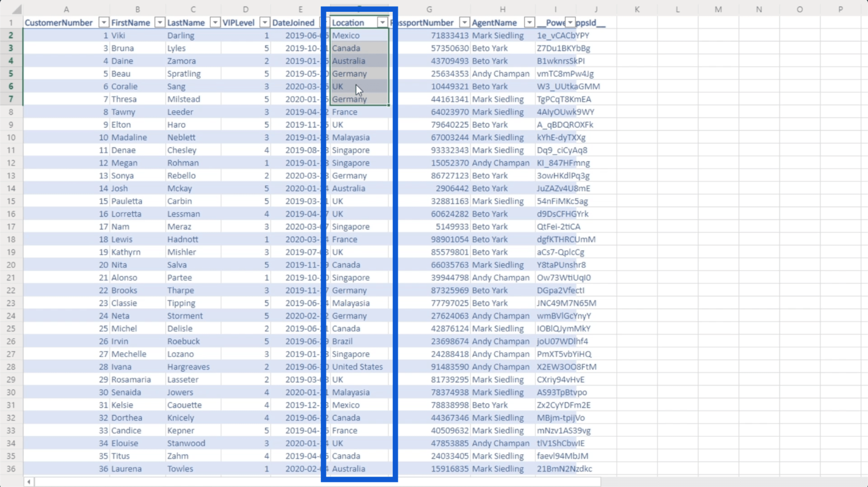Select the Mexico cell in Viki's row

tap(359, 35)
